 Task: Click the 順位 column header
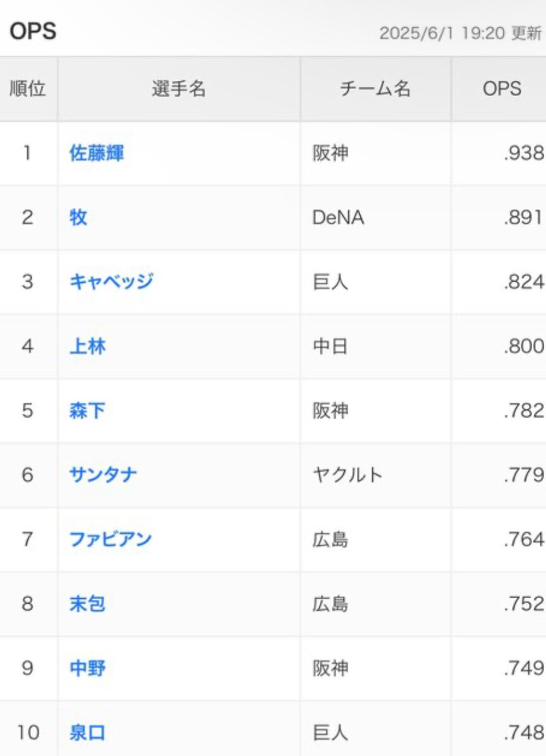tap(28, 88)
